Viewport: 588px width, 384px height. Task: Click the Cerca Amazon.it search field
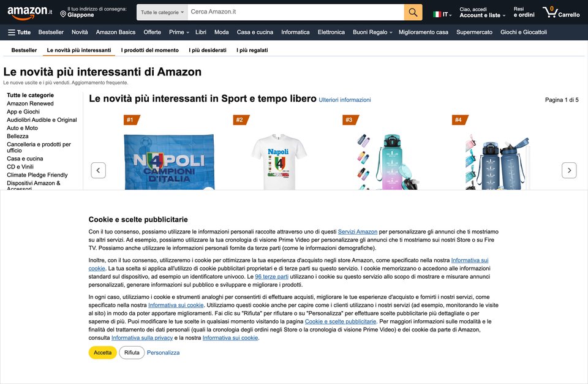[295, 12]
